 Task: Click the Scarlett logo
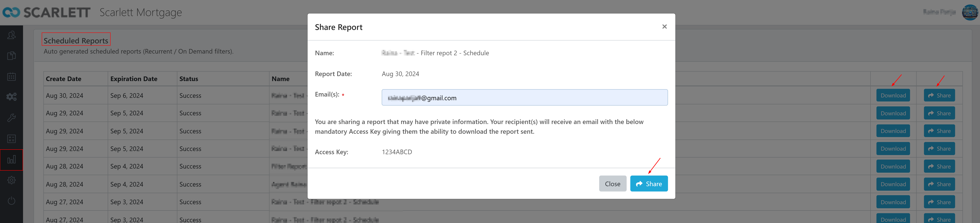click(46, 13)
